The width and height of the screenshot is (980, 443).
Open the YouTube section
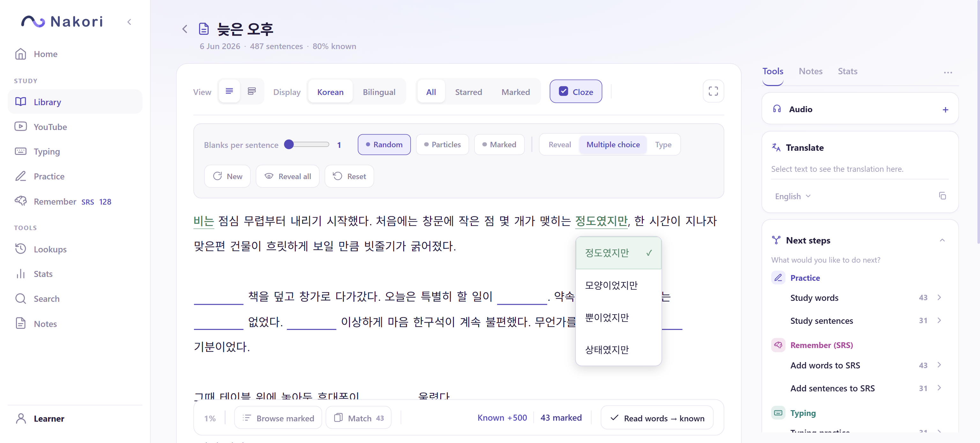[75, 127]
